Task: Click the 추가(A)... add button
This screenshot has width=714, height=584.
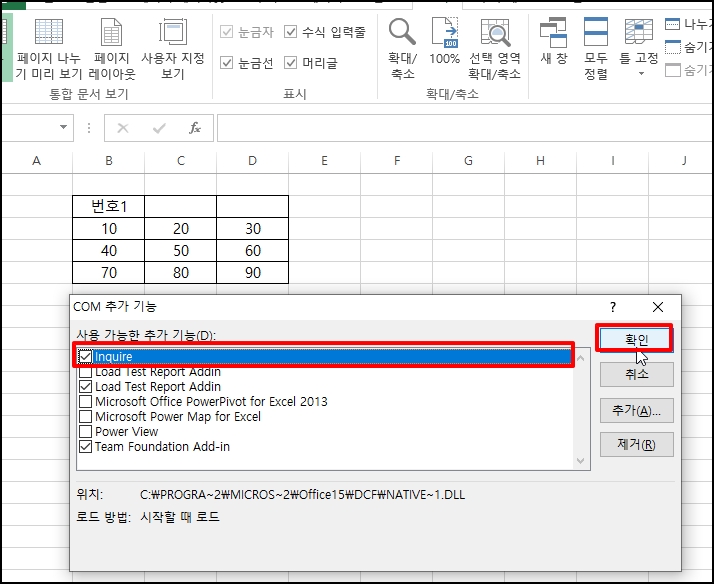Action: point(637,411)
